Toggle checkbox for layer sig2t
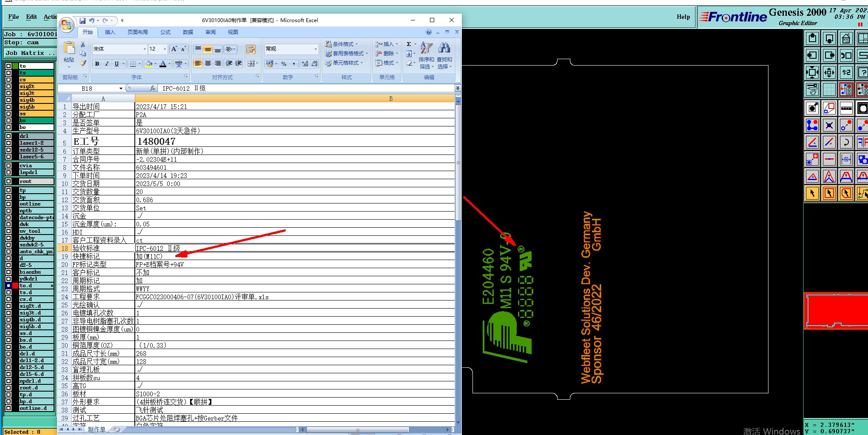 tap(9, 86)
